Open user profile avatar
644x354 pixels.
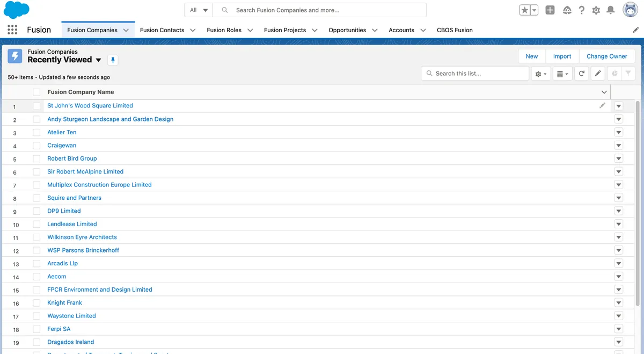[x=630, y=10]
